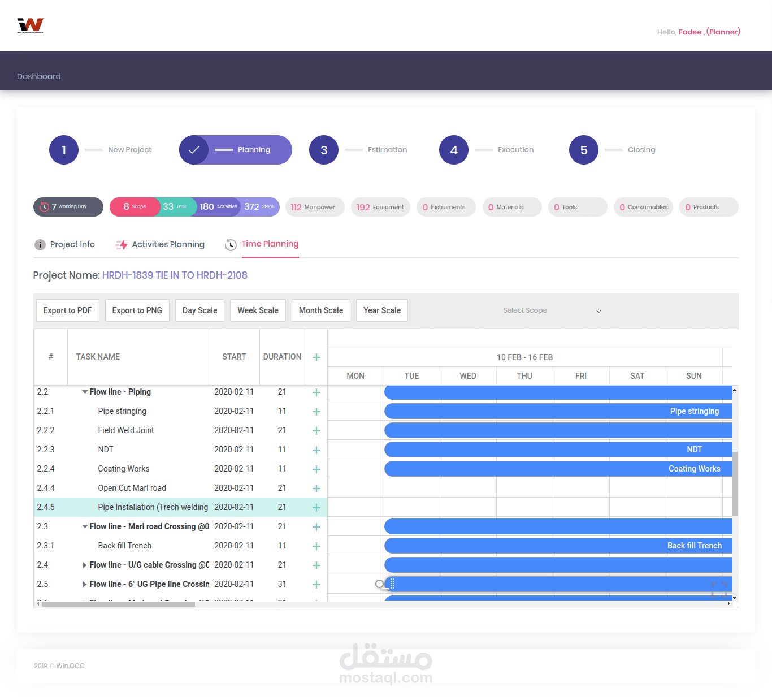
Task: Click the plus icon in column header
Action: pos(316,357)
